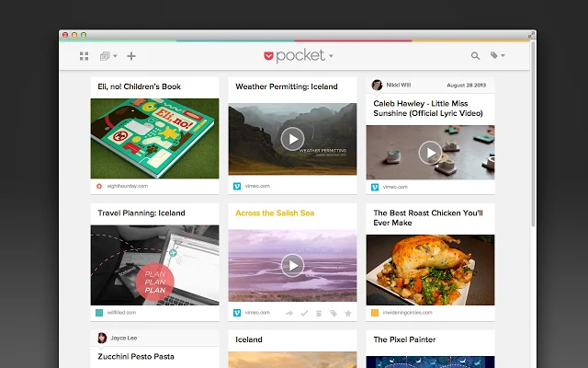Open Travel Planning: Iceland thumbnail image

pyautogui.click(x=154, y=265)
